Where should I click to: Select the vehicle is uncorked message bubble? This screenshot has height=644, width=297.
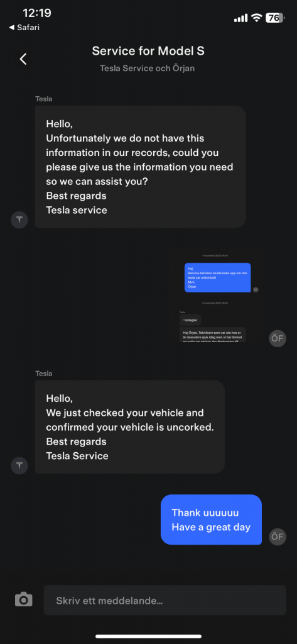click(x=129, y=427)
